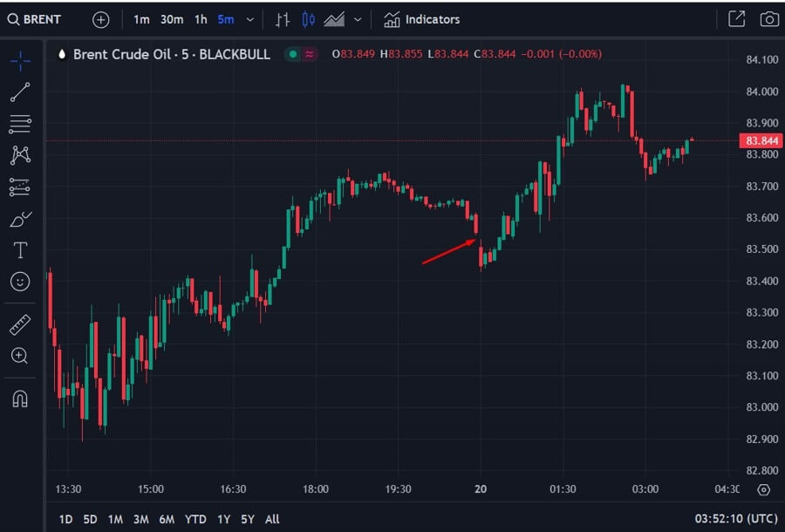The height and width of the screenshot is (532, 785).
Task: Expand the time interval dropdown arrow
Action: click(251, 19)
